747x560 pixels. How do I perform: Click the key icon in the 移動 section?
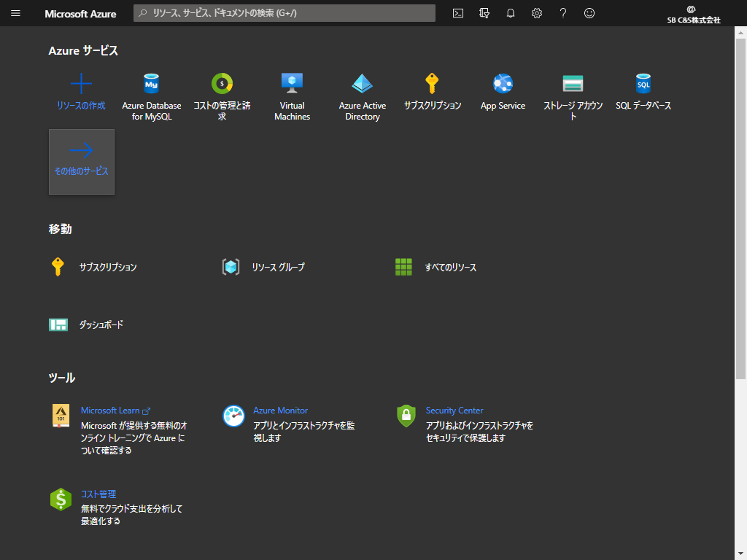pyautogui.click(x=58, y=267)
